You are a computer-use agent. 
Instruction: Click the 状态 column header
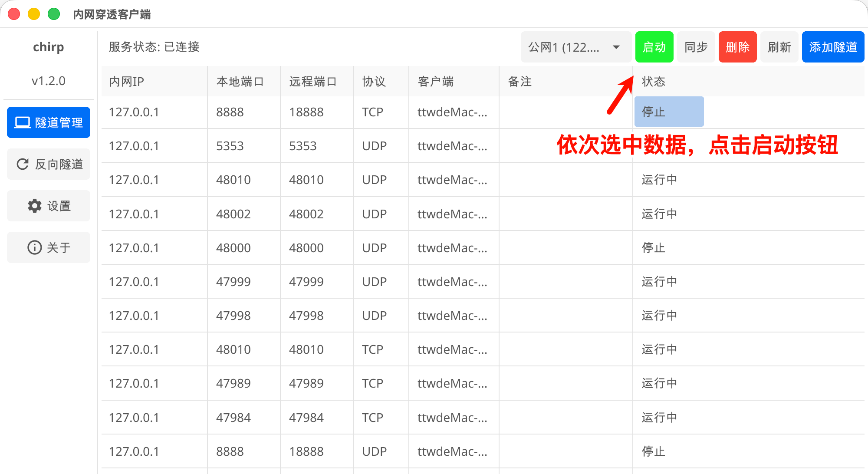(653, 82)
